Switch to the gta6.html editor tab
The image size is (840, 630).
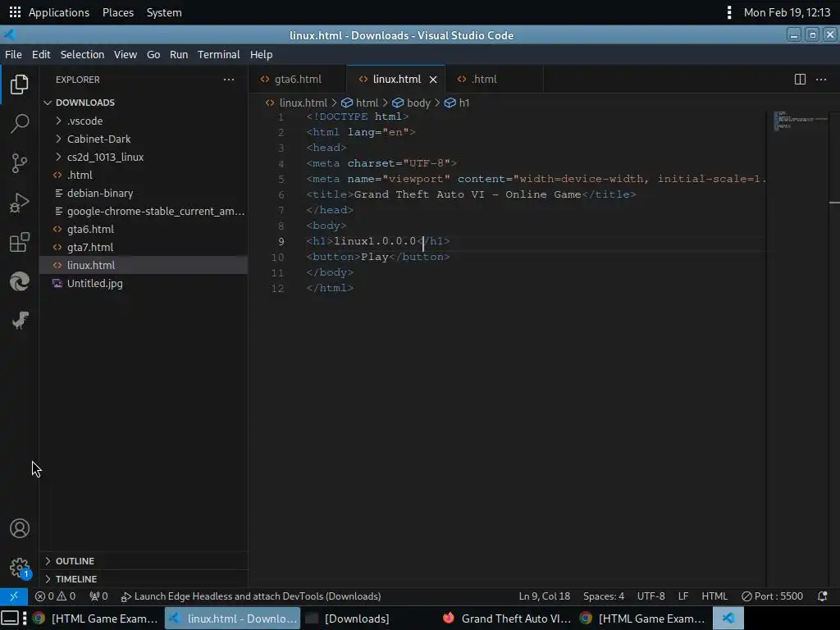tap(298, 80)
